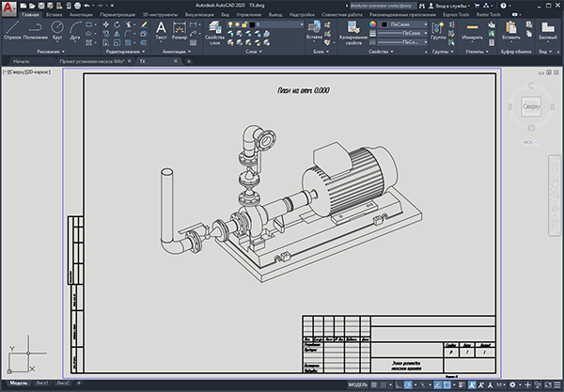This screenshot has height=392, width=564.
Task: Expand the Блок panel
Action: [x=321, y=52]
